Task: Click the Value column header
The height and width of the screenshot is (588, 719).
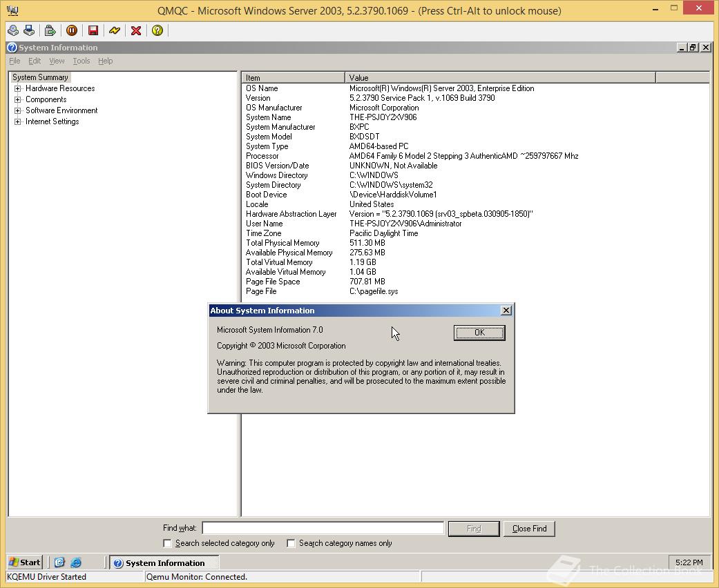Action: 500,77
